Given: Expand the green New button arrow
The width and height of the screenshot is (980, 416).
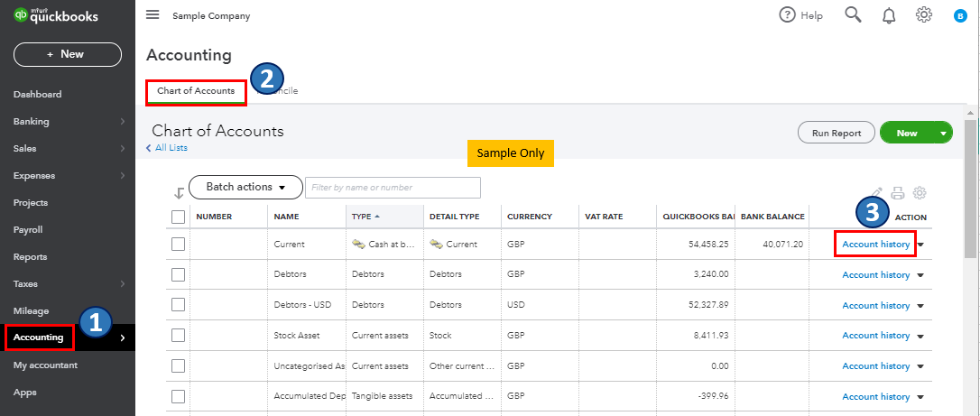Looking at the screenshot, I should pyautogui.click(x=943, y=133).
